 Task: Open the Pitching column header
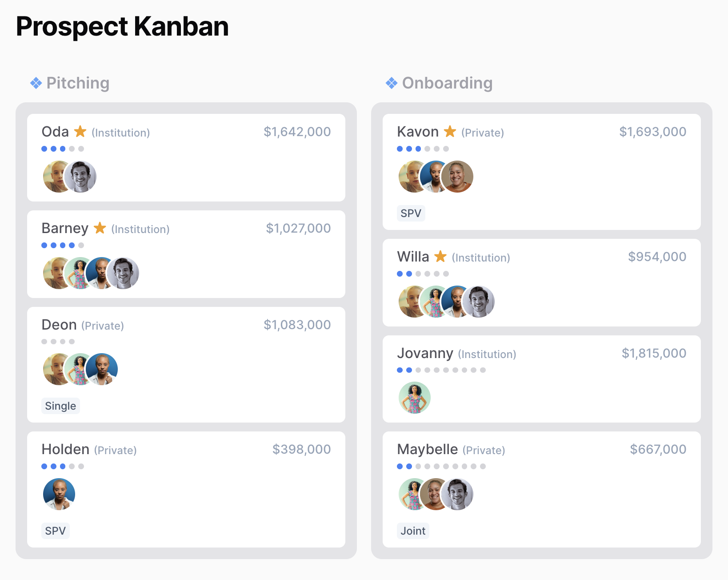pos(78,83)
